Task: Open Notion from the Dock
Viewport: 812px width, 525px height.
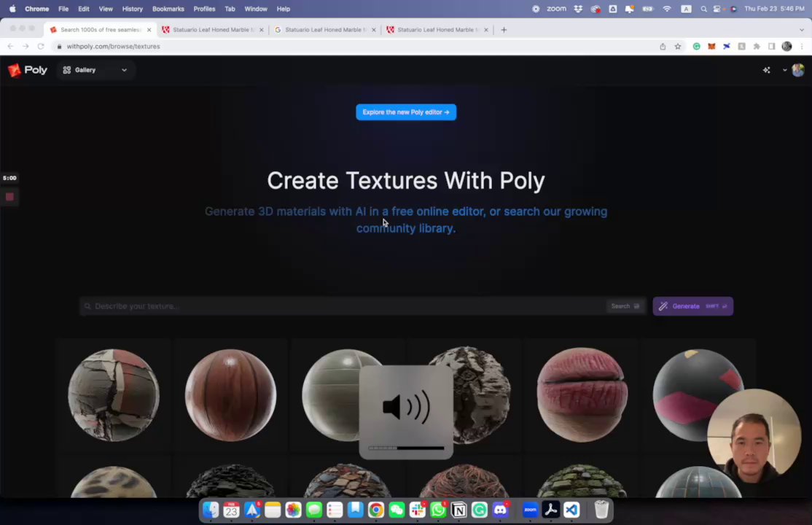Action: 458,510
